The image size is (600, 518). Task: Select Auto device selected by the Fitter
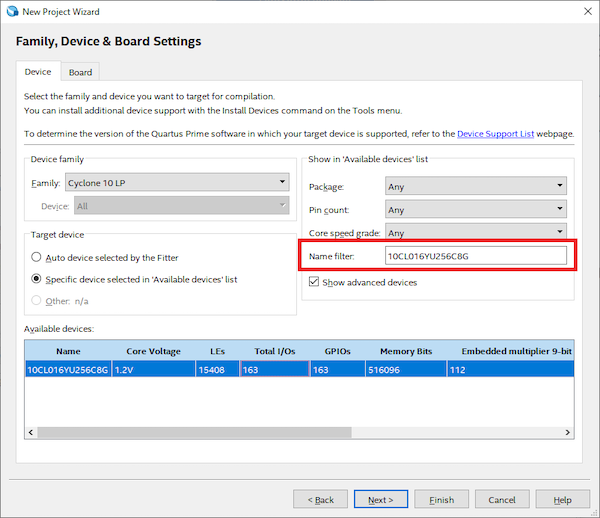37,257
